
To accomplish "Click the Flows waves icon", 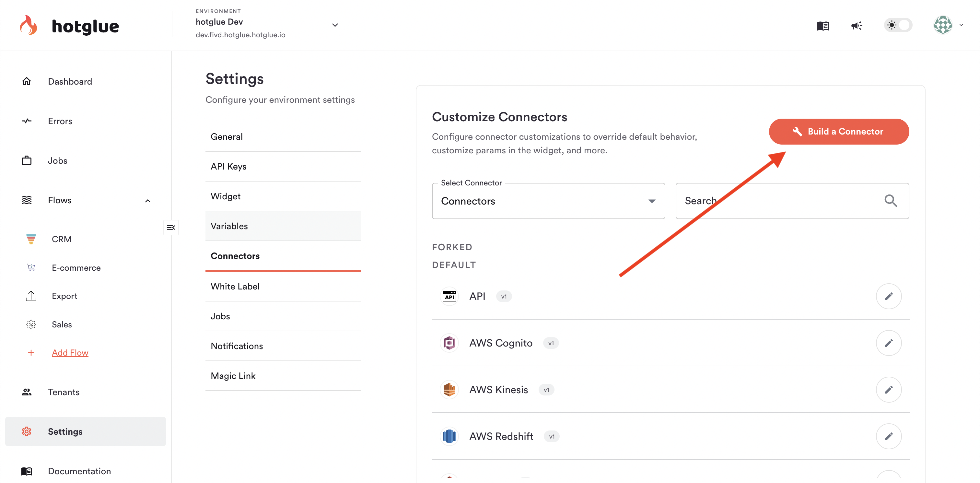I will (27, 200).
